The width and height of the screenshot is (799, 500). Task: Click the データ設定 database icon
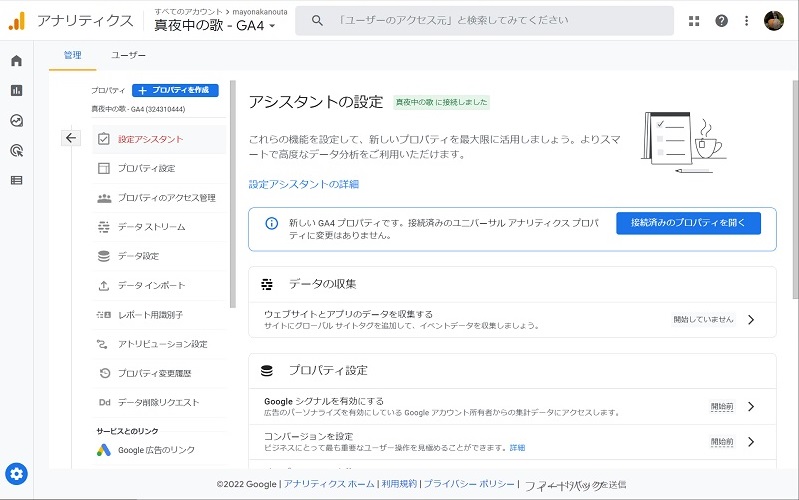(103, 256)
